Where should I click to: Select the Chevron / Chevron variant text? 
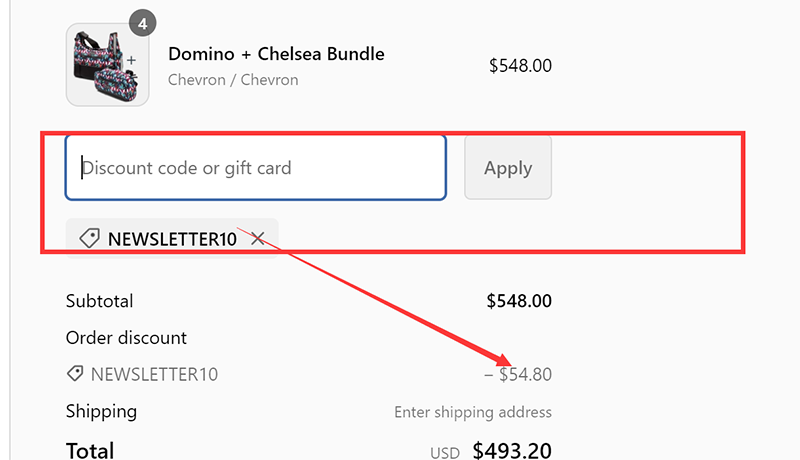click(x=233, y=80)
